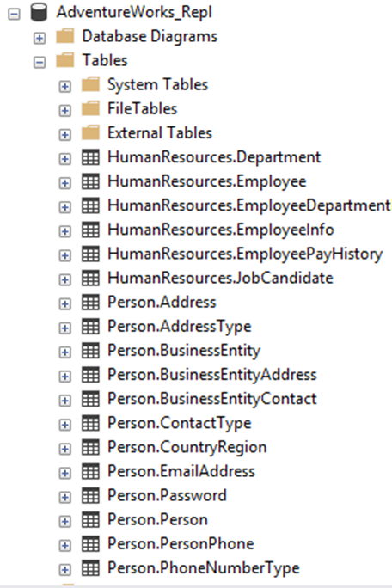Viewport: 392px width, 588px height.
Task: Click the Database Diagrams folder icon
Action: pos(64,37)
